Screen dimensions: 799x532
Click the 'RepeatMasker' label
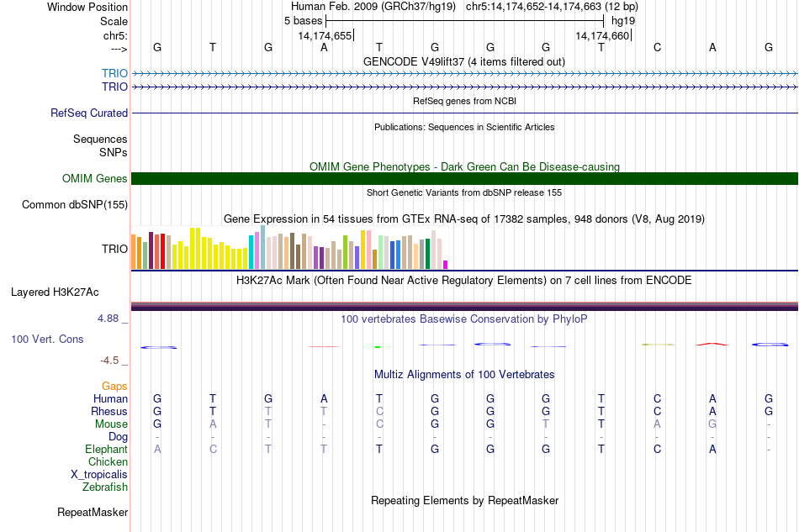tap(93, 512)
